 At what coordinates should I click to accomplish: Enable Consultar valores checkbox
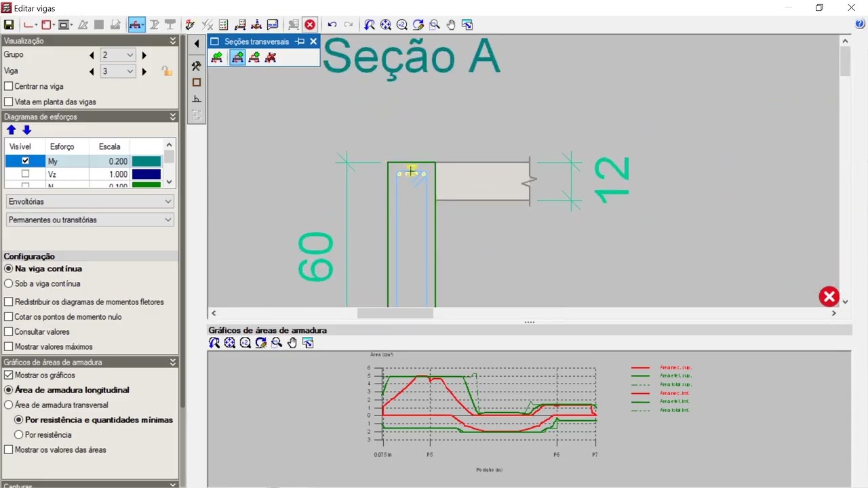[x=9, y=332]
